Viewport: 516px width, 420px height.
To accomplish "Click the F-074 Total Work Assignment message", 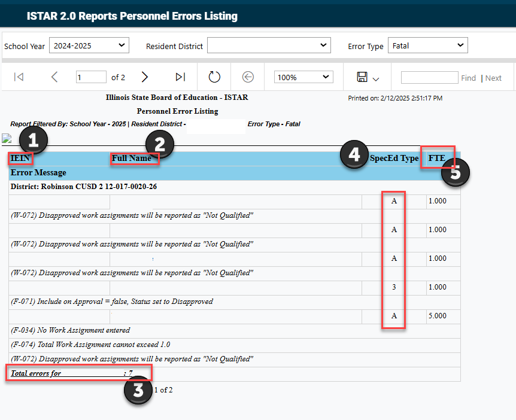I will (x=90, y=345).
